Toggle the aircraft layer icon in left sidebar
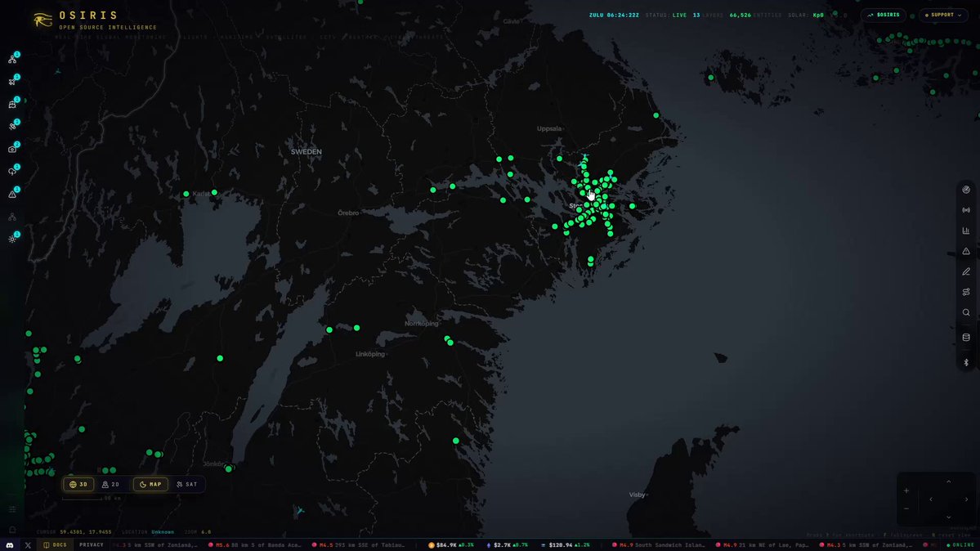This screenshot has width=980, height=551. coord(12,81)
